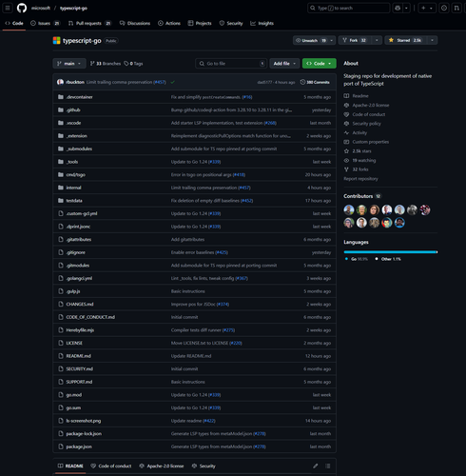Open the main branch selector
466x476 pixels.
(69, 64)
